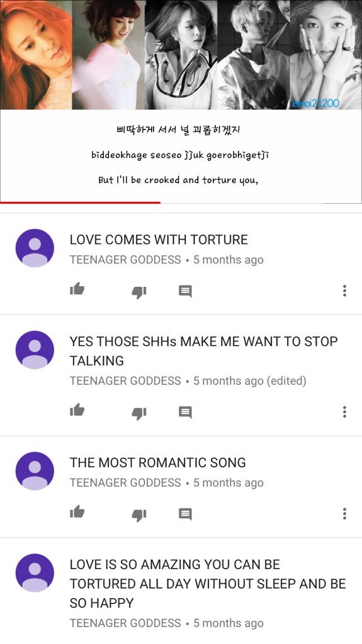This screenshot has height=644, width=362.
Task: Reply to THE MOST ROMANTIC SONG comment
Action: [x=185, y=513]
